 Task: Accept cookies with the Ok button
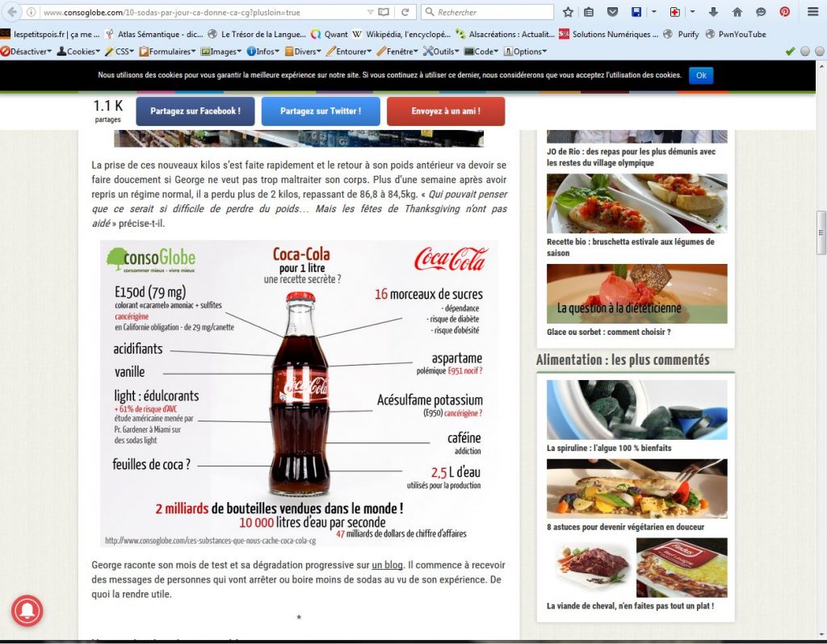point(700,75)
